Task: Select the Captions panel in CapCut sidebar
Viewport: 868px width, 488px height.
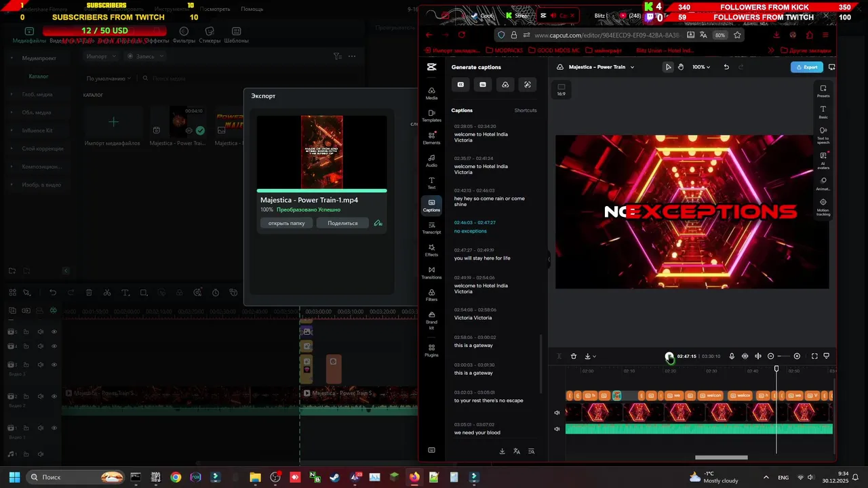Action: pos(431,205)
